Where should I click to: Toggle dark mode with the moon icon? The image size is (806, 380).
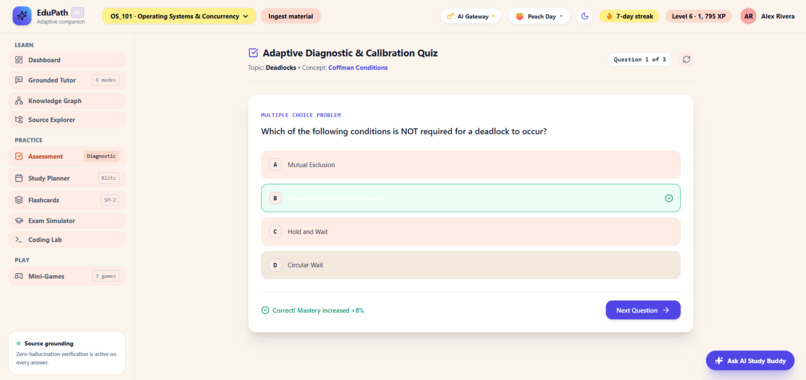pos(584,16)
